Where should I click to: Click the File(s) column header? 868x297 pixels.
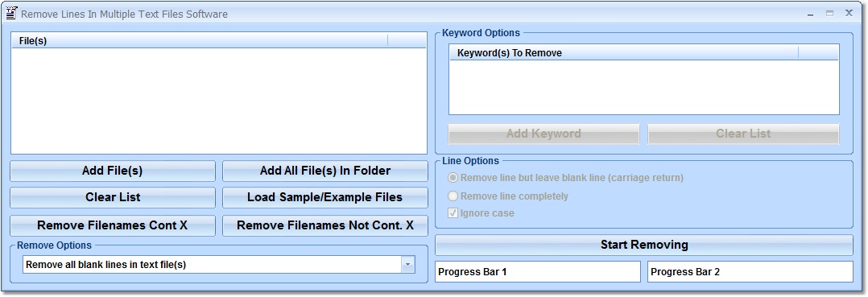(200, 40)
